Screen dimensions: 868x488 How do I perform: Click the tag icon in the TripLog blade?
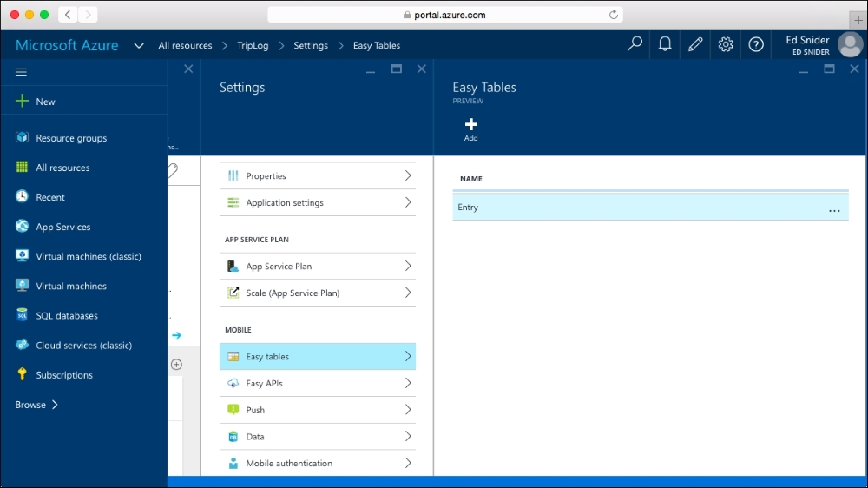[x=173, y=170]
